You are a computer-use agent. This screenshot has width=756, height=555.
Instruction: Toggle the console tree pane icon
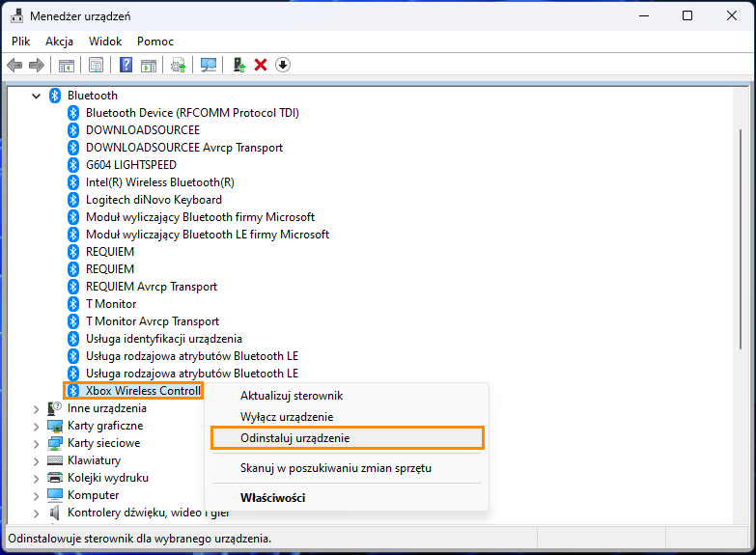(67, 65)
